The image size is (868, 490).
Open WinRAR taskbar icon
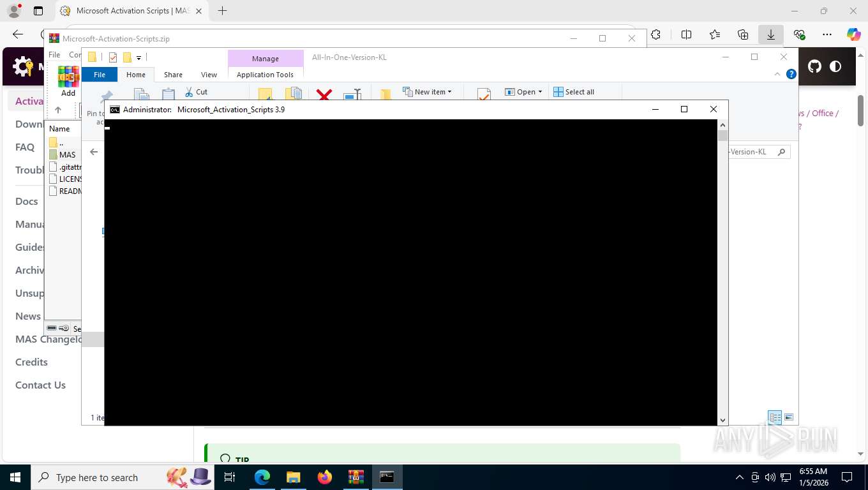[x=355, y=477]
